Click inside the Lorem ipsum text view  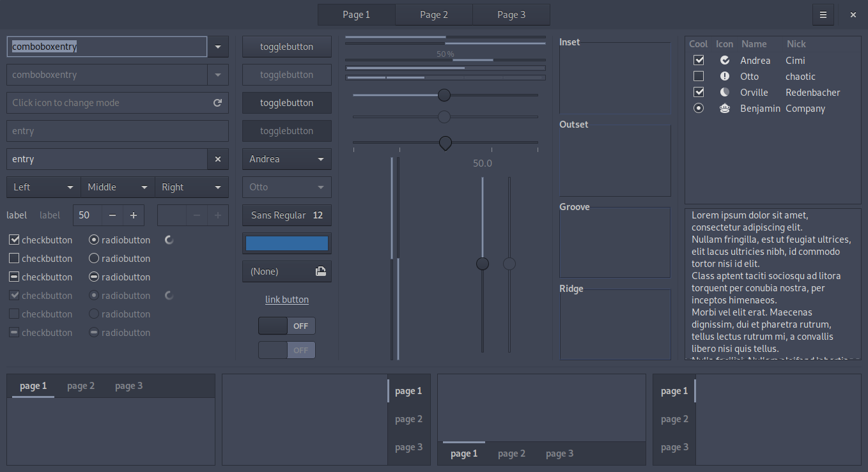[x=773, y=284]
